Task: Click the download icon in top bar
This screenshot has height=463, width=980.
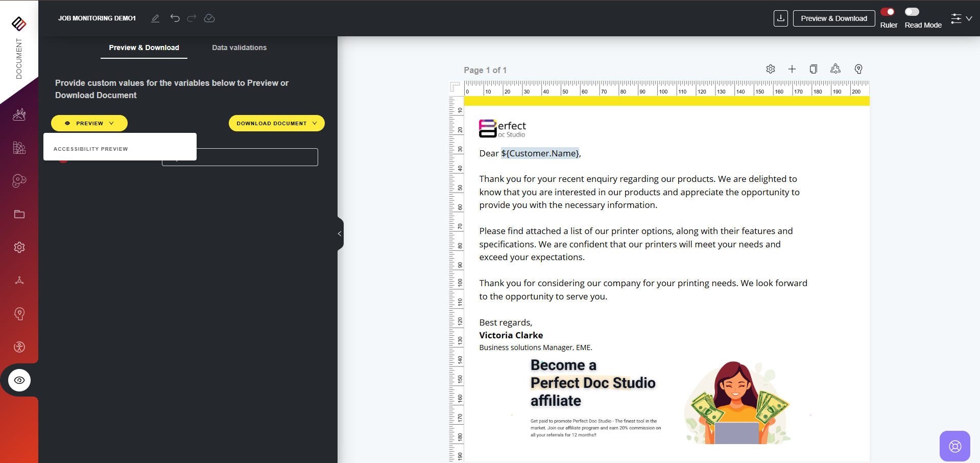Action: coord(780,18)
